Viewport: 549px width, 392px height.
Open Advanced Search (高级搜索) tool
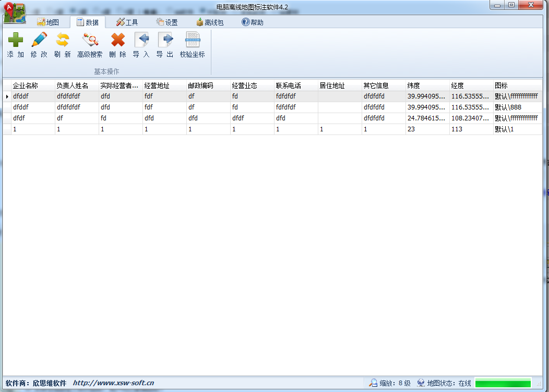click(x=90, y=40)
